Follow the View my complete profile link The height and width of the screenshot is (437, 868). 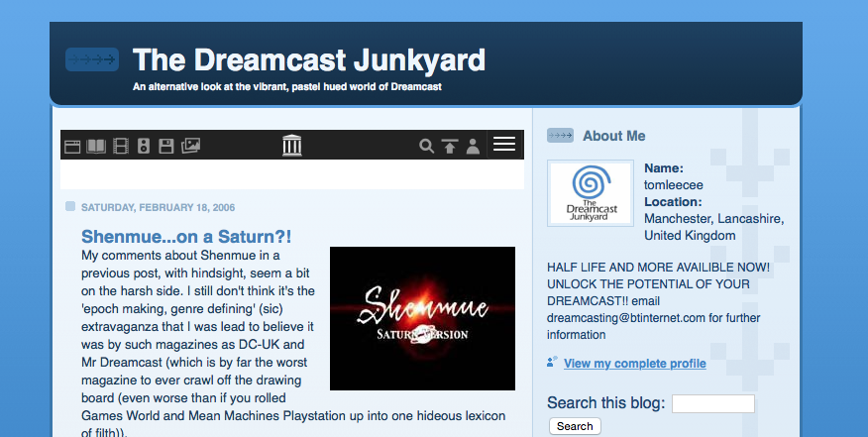(x=635, y=364)
